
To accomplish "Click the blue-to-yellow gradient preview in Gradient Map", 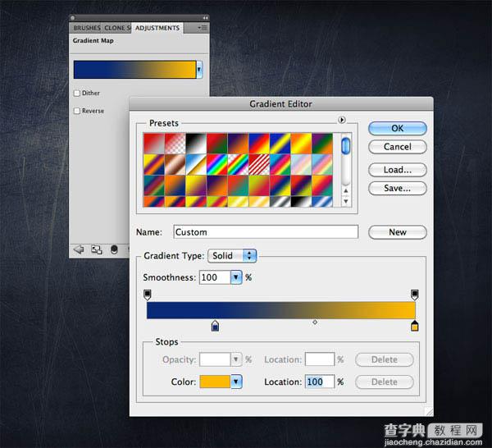I will click(135, 70).
